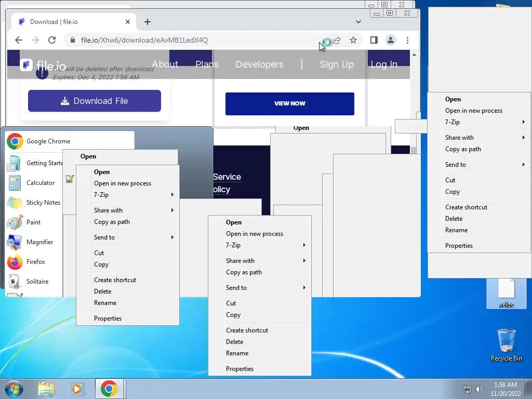Choose Rename in the context menu above .reloc
Viewport: 532px width, 399px height.
(x=479, y=230)
